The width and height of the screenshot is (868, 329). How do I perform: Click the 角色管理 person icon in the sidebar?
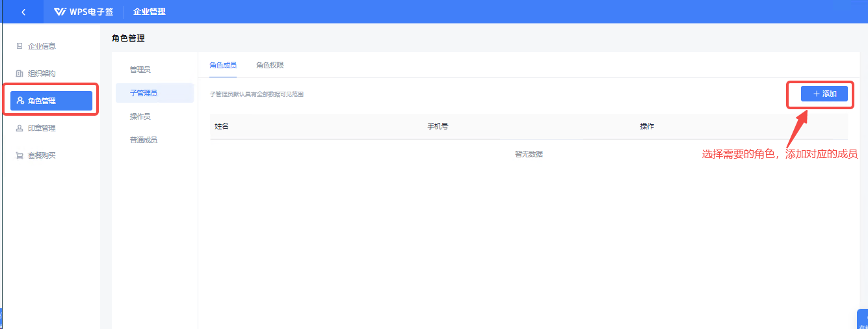pyautogui.click(x=20, y=101)
